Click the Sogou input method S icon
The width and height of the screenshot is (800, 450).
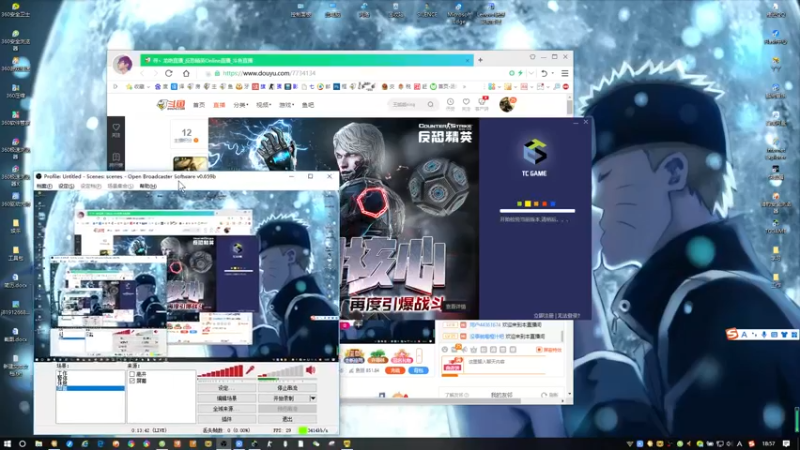(732, 334)
